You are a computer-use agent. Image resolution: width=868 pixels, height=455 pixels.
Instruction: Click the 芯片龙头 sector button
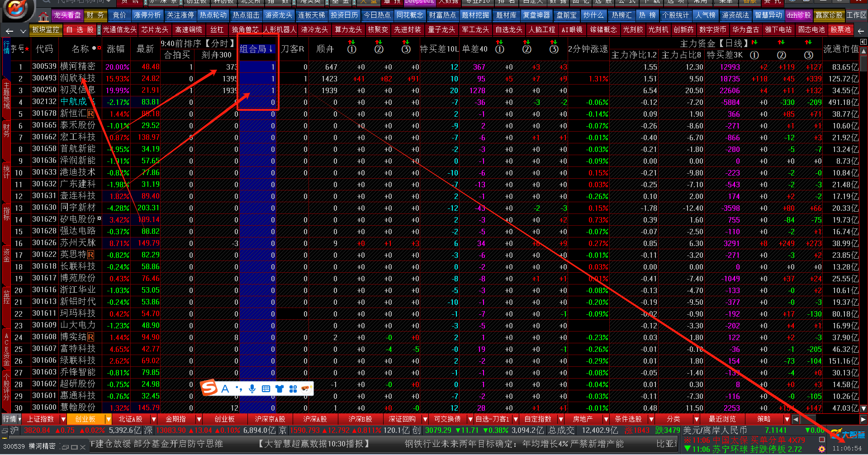click(x=155, y=29)
